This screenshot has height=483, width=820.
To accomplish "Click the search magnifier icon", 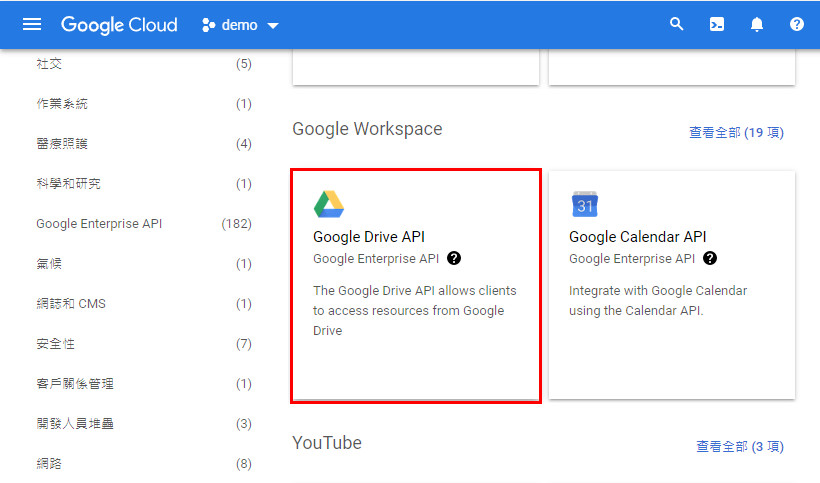I will tap(677, 24).
